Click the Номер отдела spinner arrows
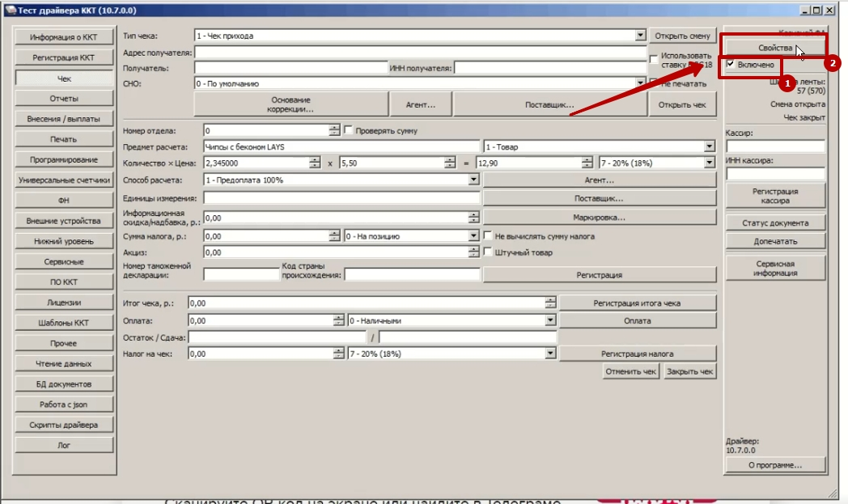 click(334, 130)
